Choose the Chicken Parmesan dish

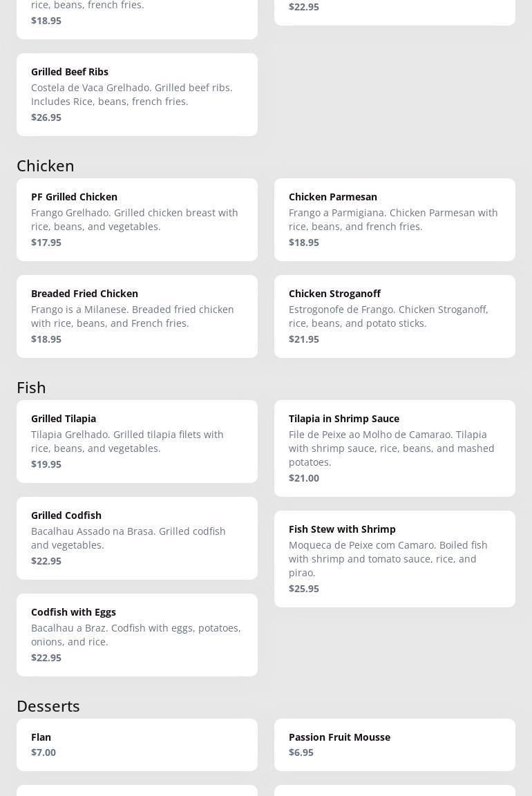point(395,219)
